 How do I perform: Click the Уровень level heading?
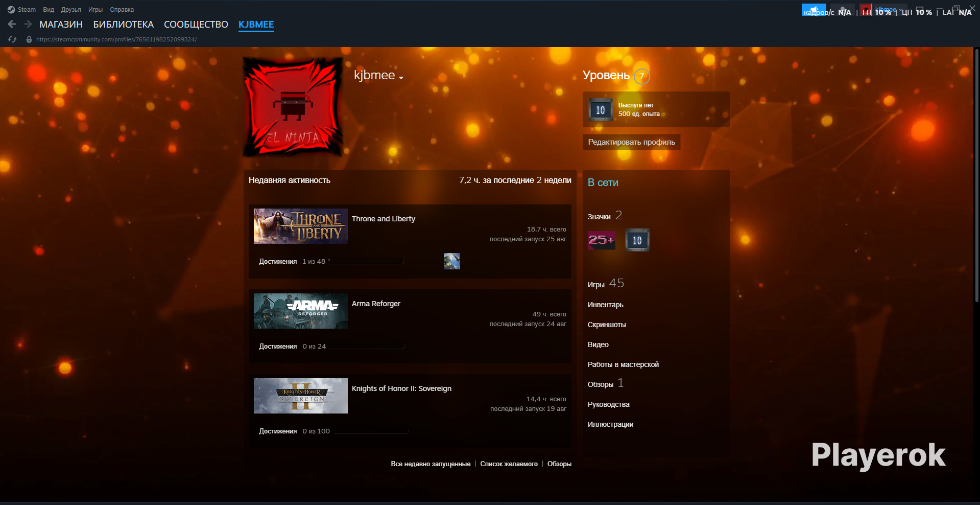(x=606, y=75)
